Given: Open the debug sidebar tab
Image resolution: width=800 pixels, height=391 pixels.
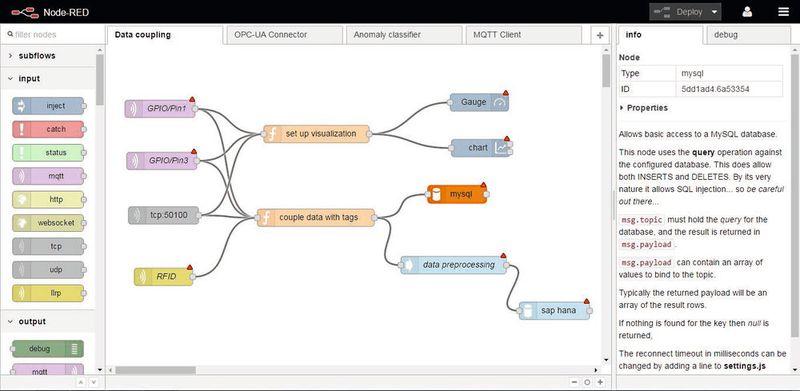Looking at the screenshot, I should 749,35.
